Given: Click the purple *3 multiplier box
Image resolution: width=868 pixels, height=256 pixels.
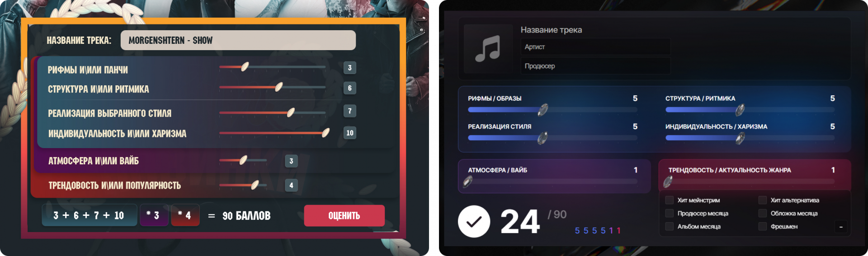Looking at the screenshot, I should point(154,215).
